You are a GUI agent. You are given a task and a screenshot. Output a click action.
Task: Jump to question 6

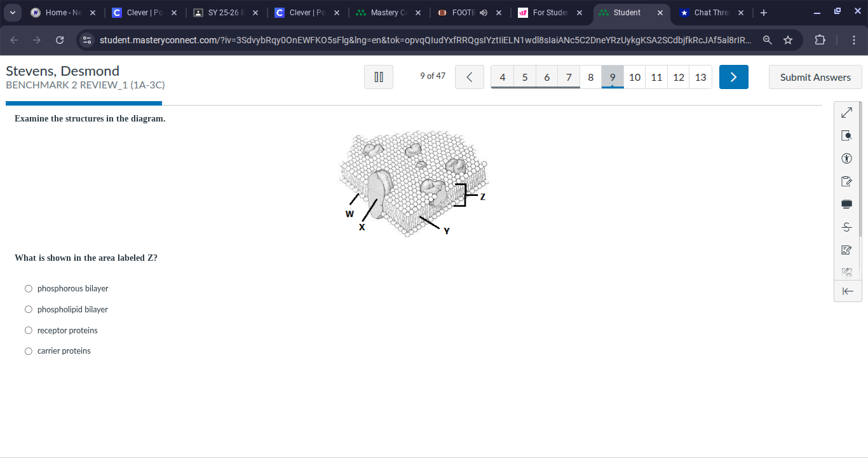(x=546, y=77)
